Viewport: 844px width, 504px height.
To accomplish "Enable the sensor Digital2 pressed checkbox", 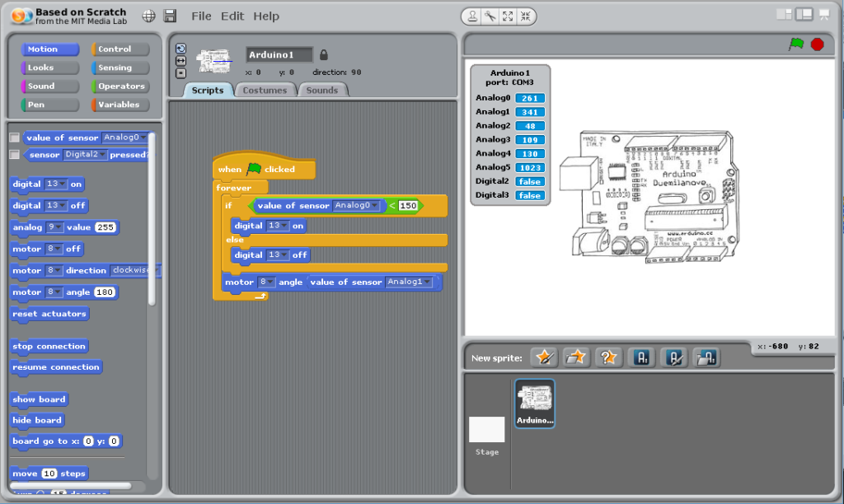I will pyautogui.click(x=14, y=154).
